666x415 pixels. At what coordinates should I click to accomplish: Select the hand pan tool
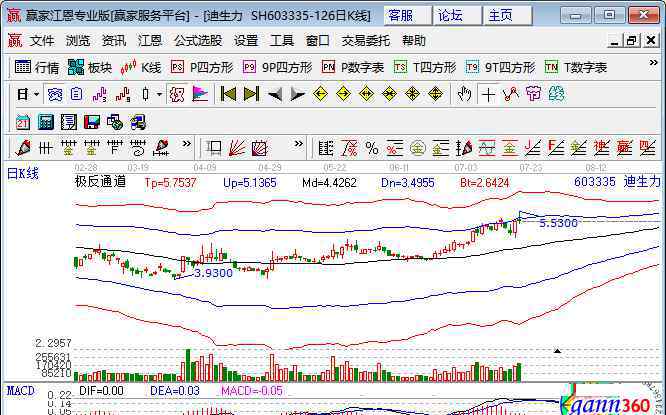464,94
